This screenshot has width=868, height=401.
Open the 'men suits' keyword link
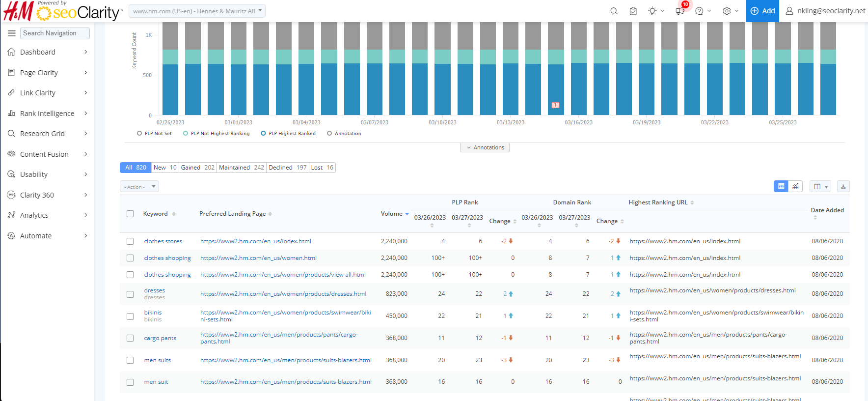[158, 360]
